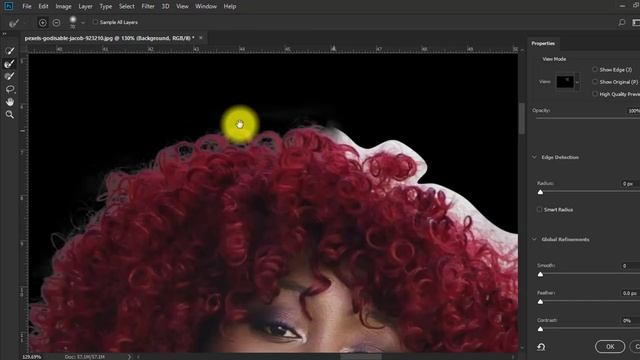Open the search magnifier icon

[x=622, y=22]
